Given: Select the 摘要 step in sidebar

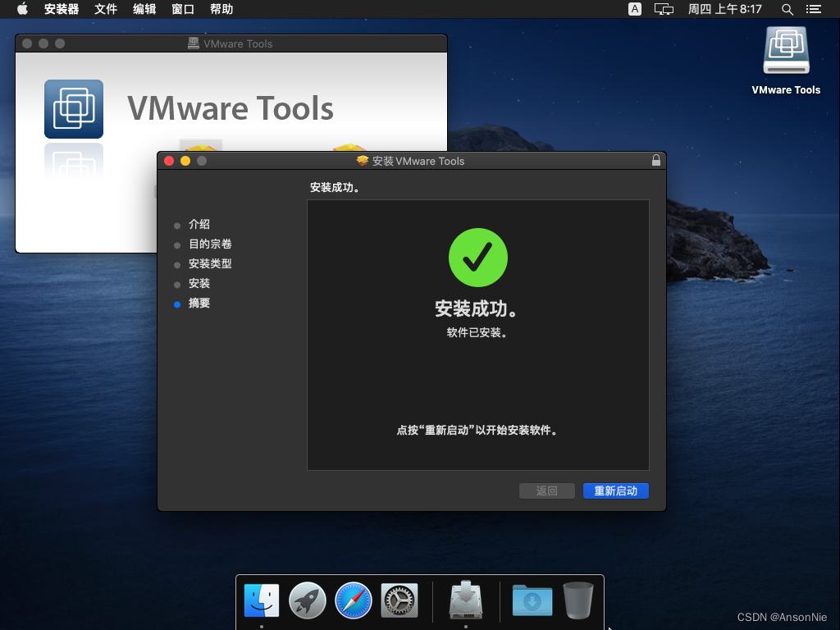Looking at the screenshot, I should tap(199, 304).
